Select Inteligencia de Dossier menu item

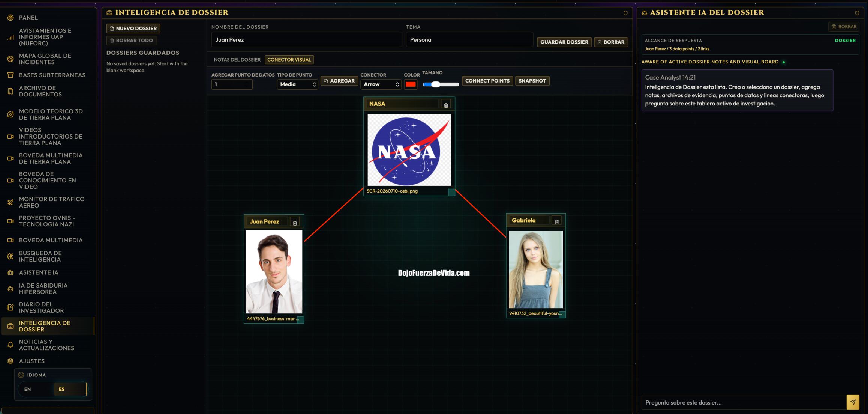[48, 326]
